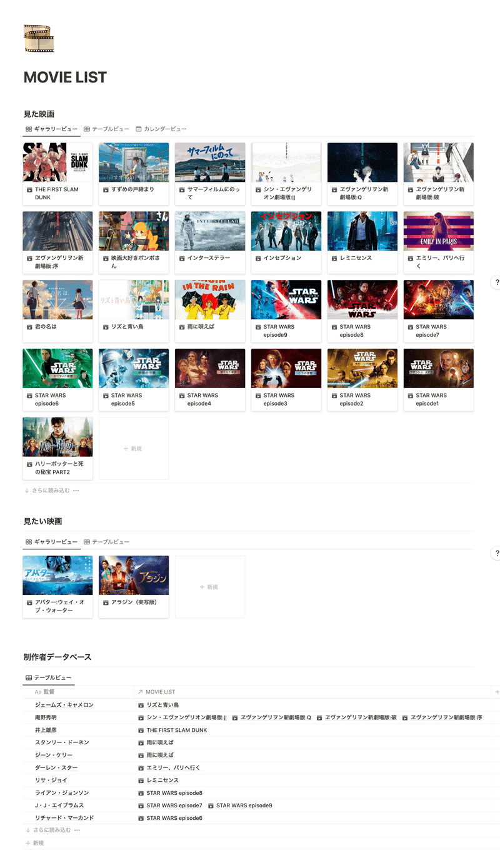Open すずめの戸締まり movie card
500x868 pixels.
coord(134,174)
